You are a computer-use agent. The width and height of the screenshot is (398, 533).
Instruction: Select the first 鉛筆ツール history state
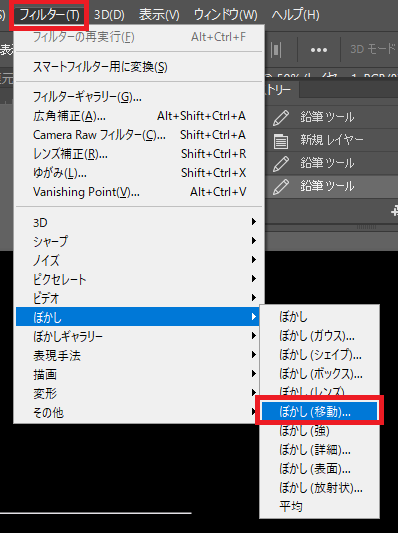(x=331, y=117)
